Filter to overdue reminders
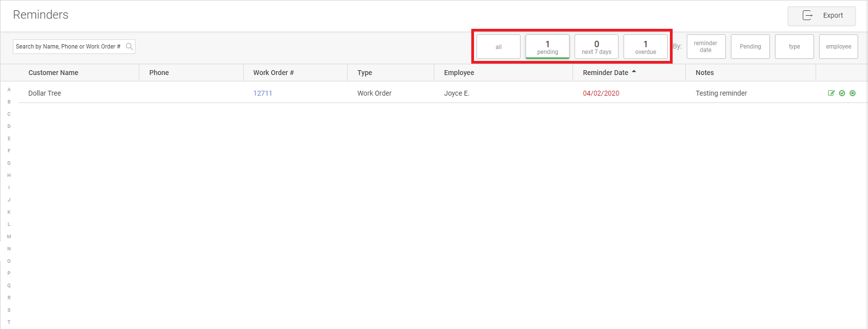This screenshot has height=329, width=868. [645, 47]
